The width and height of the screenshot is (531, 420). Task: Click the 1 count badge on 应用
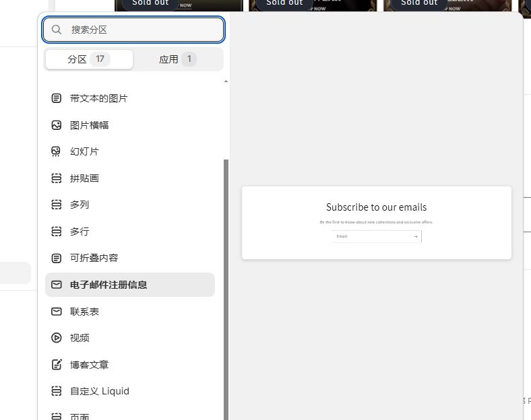point(189,59)
